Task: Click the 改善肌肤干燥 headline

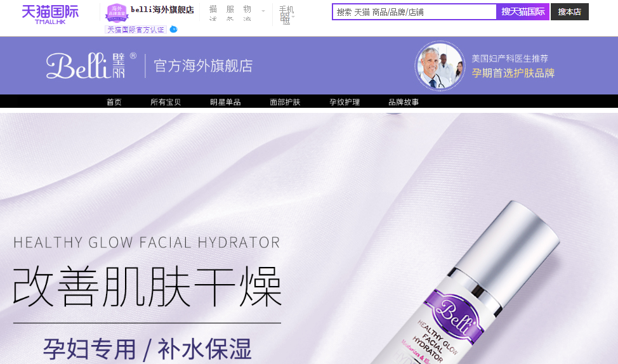Action: pos(147,287)
